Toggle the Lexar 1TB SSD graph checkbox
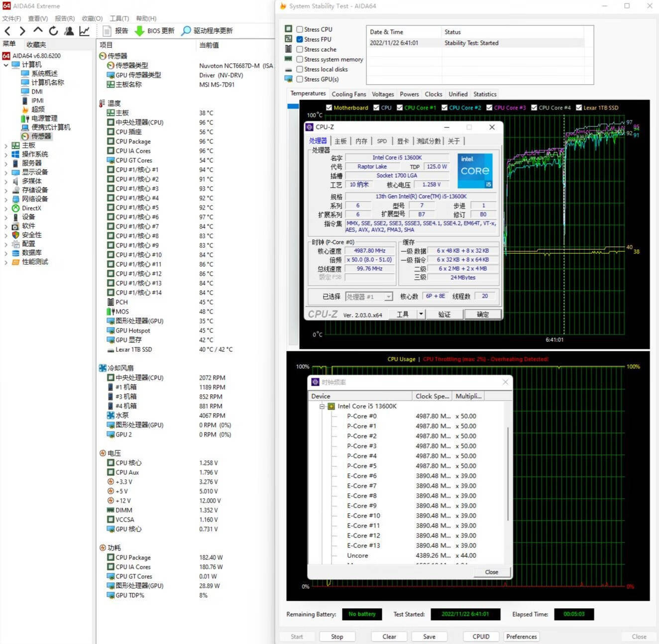 [579, 107]
